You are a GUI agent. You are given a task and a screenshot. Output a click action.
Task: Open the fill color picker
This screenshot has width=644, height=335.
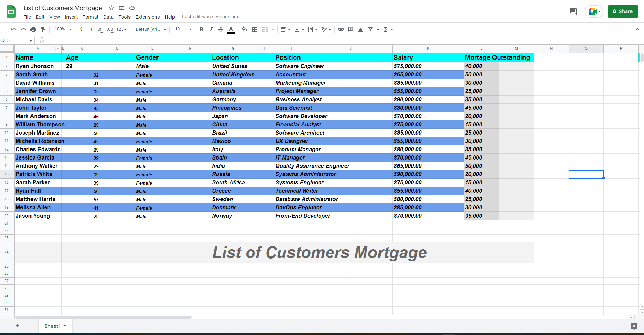(244, 29)
